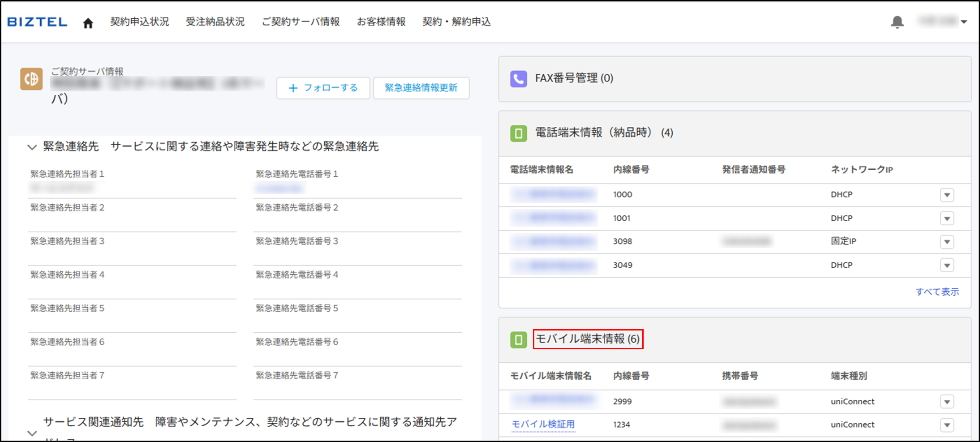
Task: Open row actions dropdown for extension 2999
Action: 946,402
